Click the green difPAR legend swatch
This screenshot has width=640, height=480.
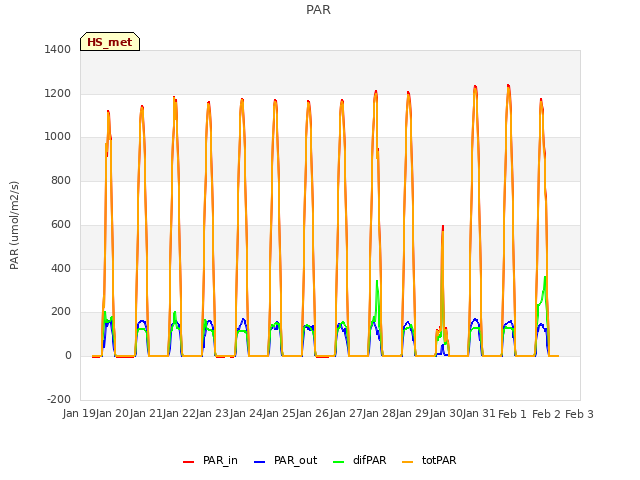click(339, 462)
